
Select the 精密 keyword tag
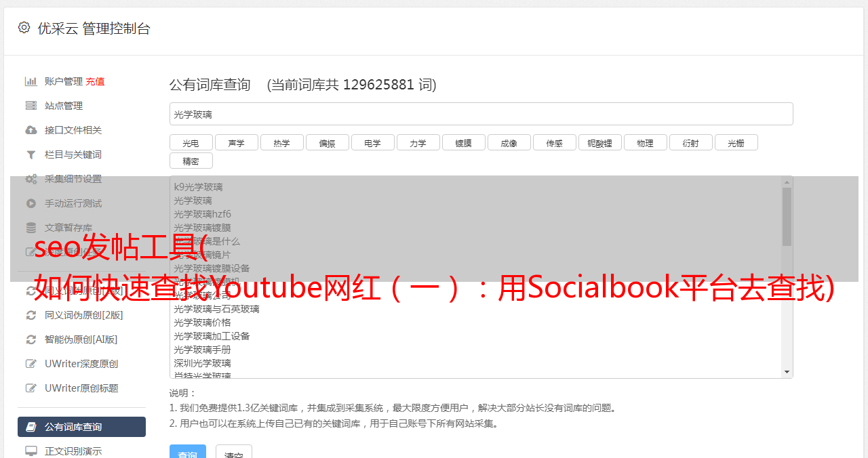tap(191, 161)
